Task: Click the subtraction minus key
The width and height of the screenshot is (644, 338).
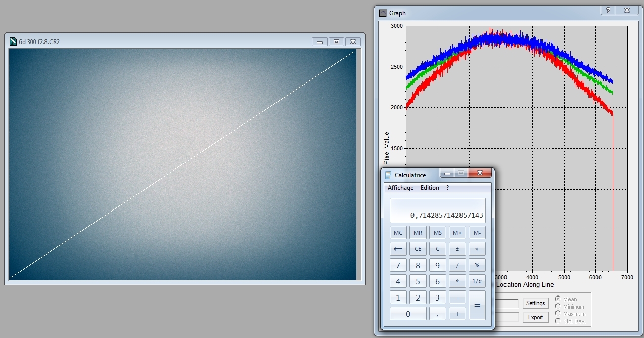Action: (x=457, y=298)
